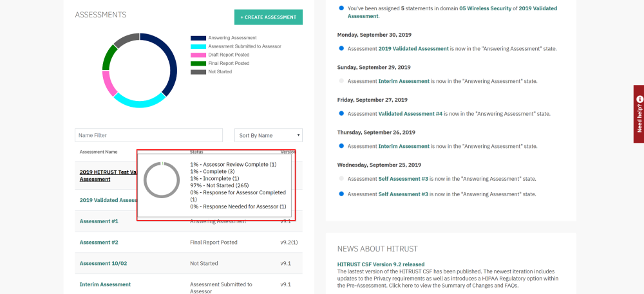The width and height of the screenshot is (644, 294).
Task: Select the Assessment Submitted to Assessor legend swatch
Action: [198, 47]
